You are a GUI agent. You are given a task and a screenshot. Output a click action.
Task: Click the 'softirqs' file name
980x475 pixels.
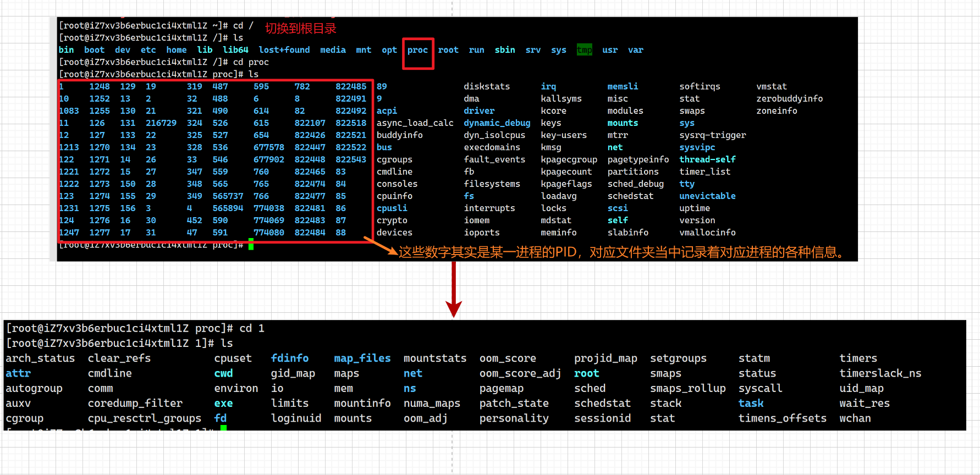(700, 87)
